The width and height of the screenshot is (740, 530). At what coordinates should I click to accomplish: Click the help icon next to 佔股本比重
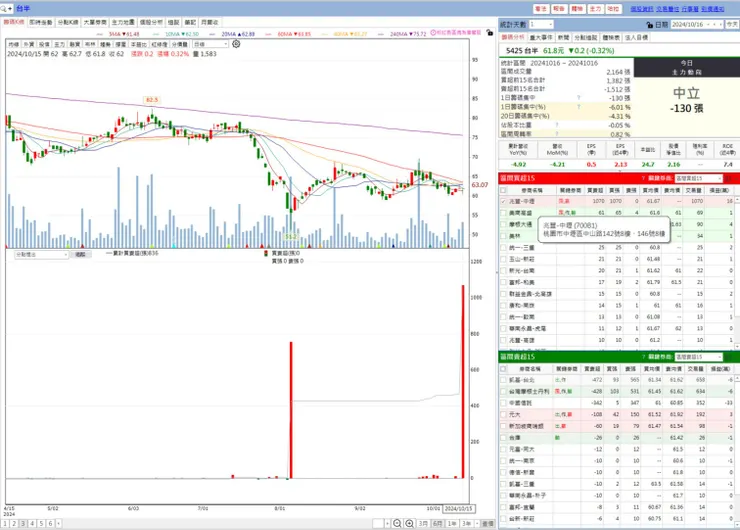pyautogui.click(x=557, y=125)
